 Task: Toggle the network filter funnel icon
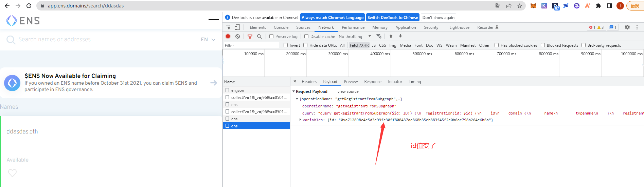(250, 36)
